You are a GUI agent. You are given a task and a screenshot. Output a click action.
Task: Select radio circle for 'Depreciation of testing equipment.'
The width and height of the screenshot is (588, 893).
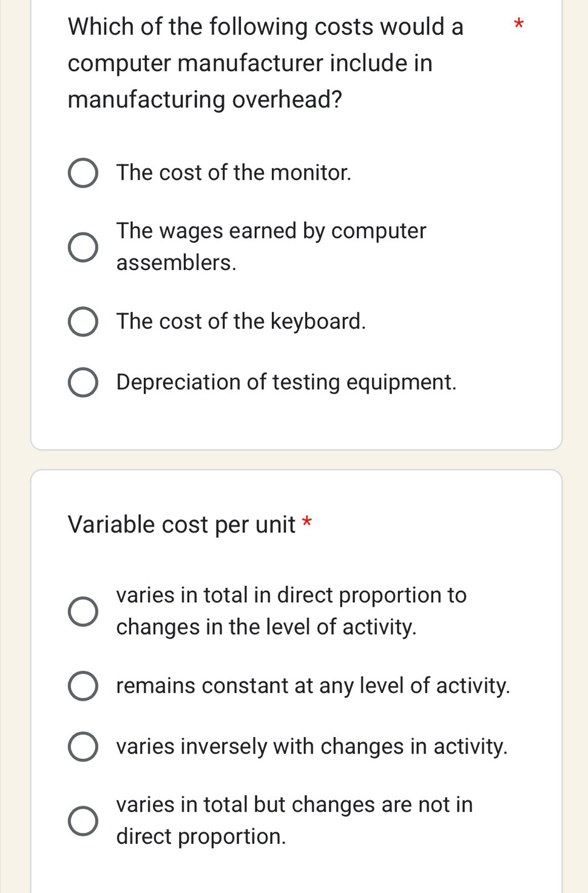click(83, 382)
